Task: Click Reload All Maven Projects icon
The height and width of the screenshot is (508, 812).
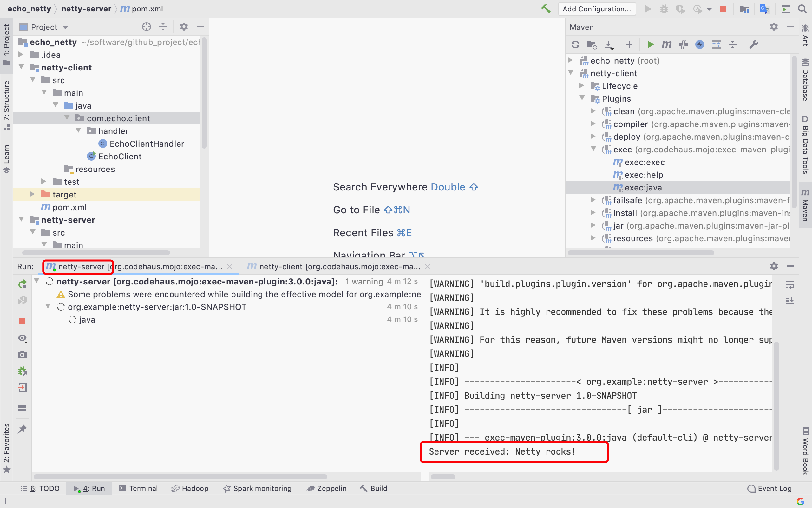Action: (x=575, y=44)
